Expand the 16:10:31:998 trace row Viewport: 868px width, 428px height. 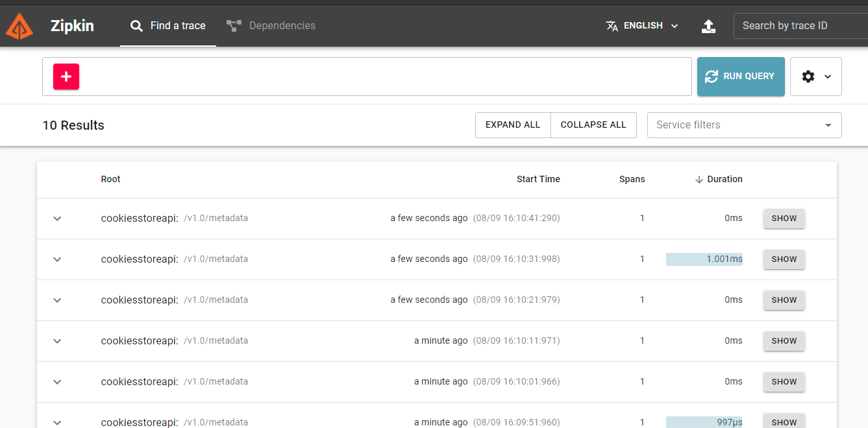pyautogui.click(x=57, y=259)
